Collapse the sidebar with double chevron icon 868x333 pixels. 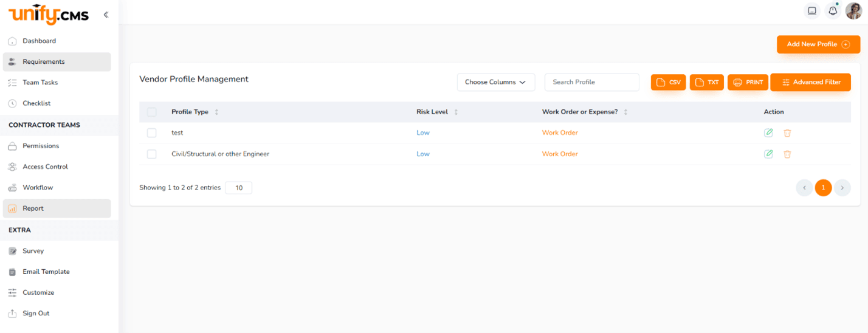coord(106,15)
